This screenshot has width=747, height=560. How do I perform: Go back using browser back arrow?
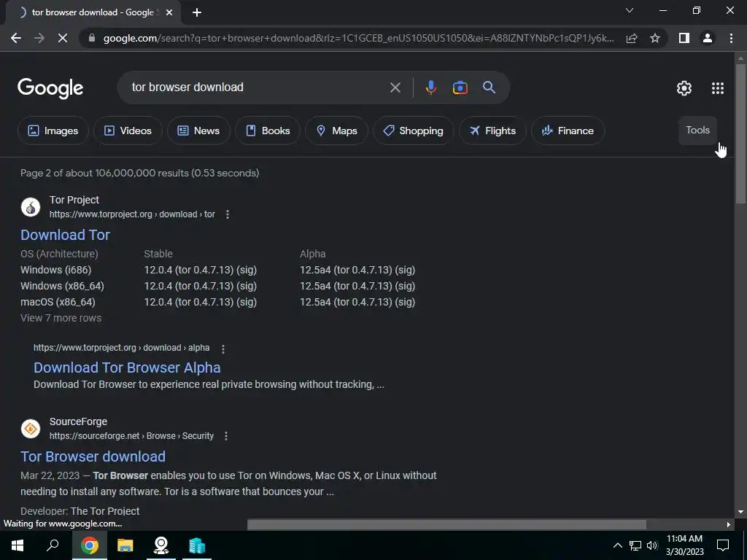pos(16,38)
